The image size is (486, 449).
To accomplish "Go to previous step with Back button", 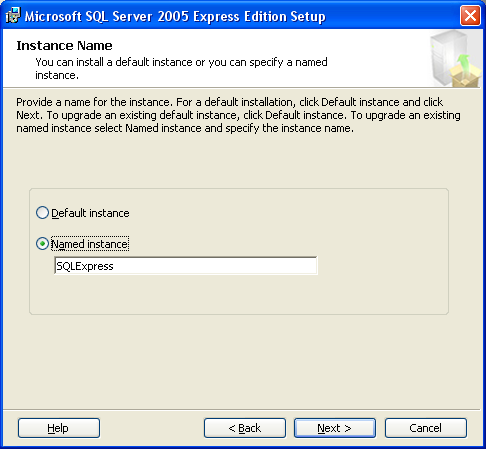I will coord(245,428).
